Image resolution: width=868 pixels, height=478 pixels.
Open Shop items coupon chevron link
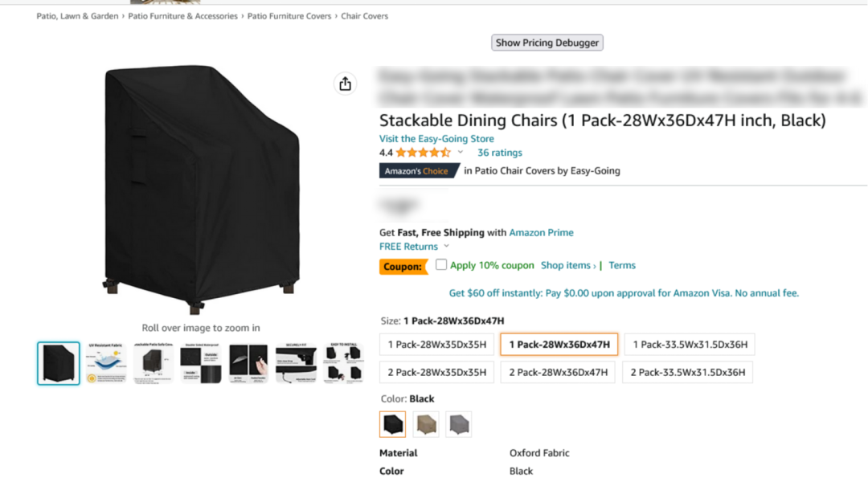pos(568,266)
